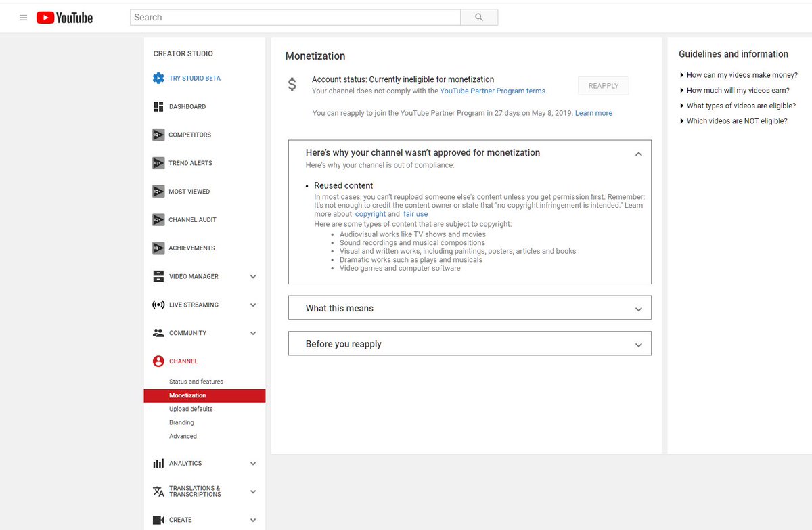
Task: Click the Translations & Transcriptions icon
Action: [x=158, y=491]
